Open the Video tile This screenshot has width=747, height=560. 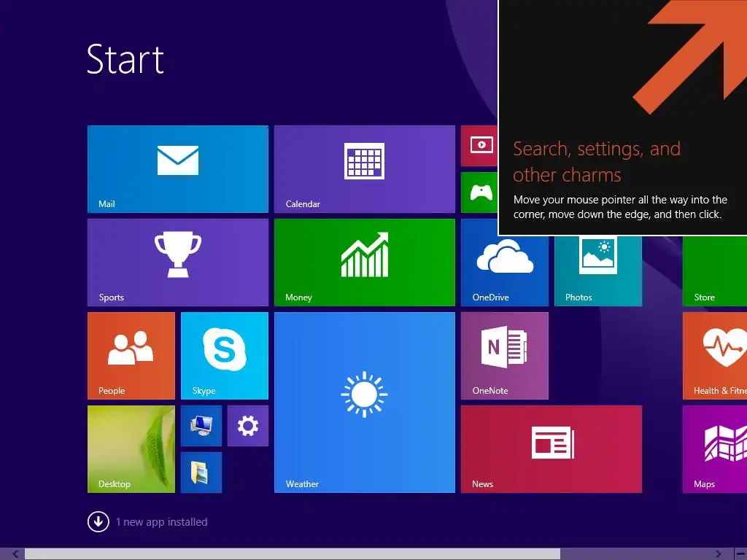pos(479,146)
